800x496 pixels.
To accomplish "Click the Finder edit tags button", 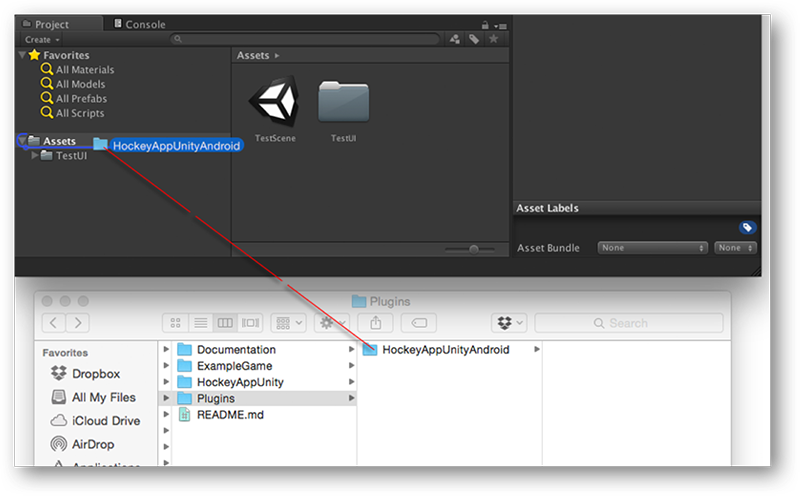I will click(x=419, y=323).
